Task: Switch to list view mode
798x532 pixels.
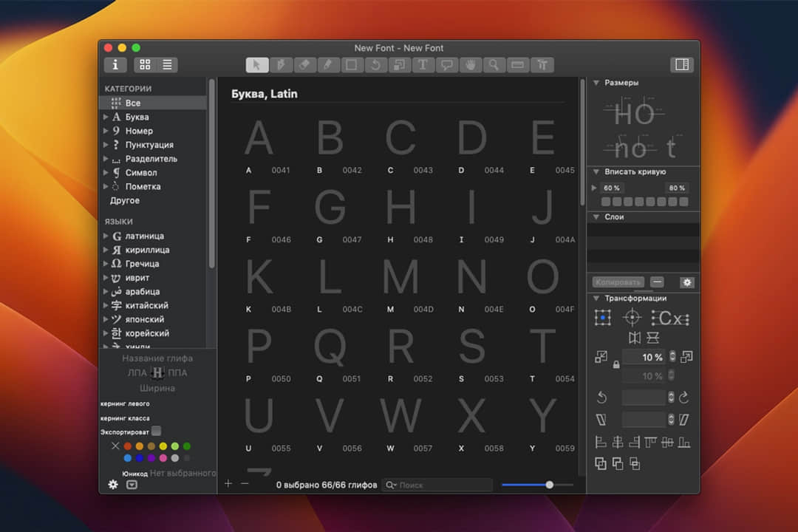Action: click(167, 65)
